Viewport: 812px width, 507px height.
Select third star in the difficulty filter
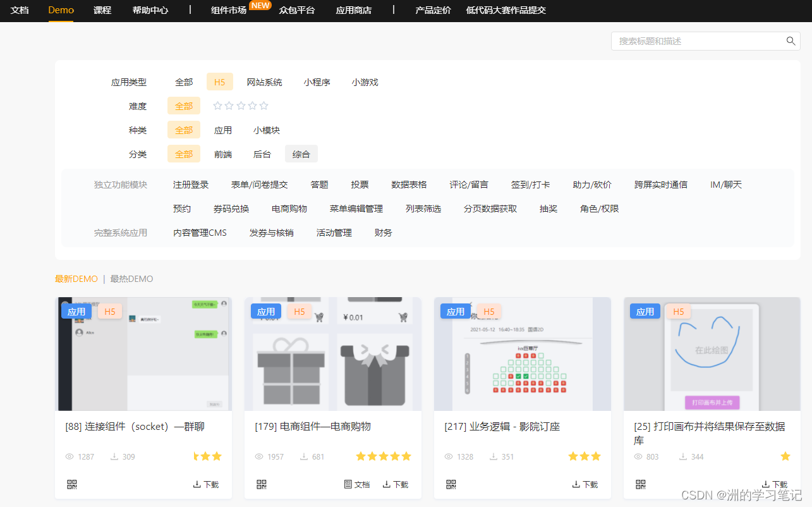pos(241,106)
